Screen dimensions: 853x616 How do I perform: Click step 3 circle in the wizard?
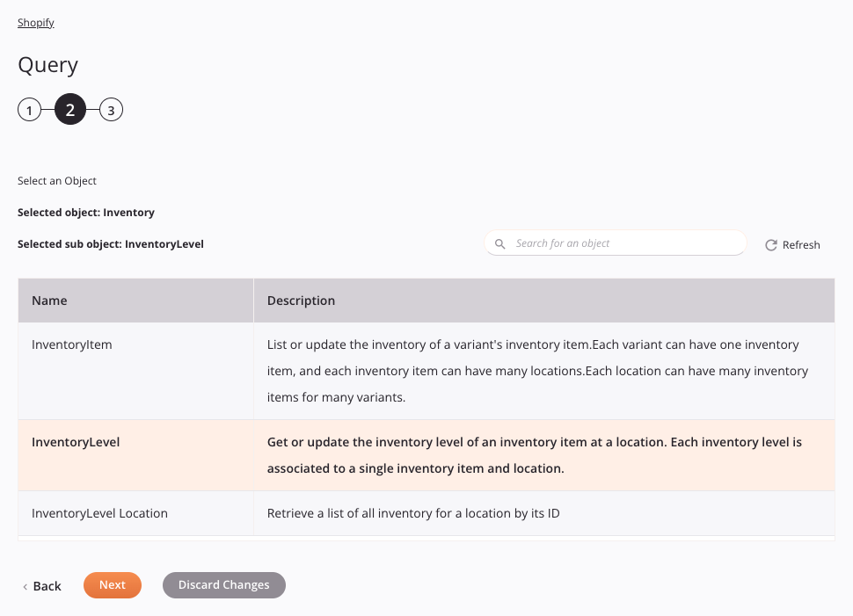(x=111, y=109)
